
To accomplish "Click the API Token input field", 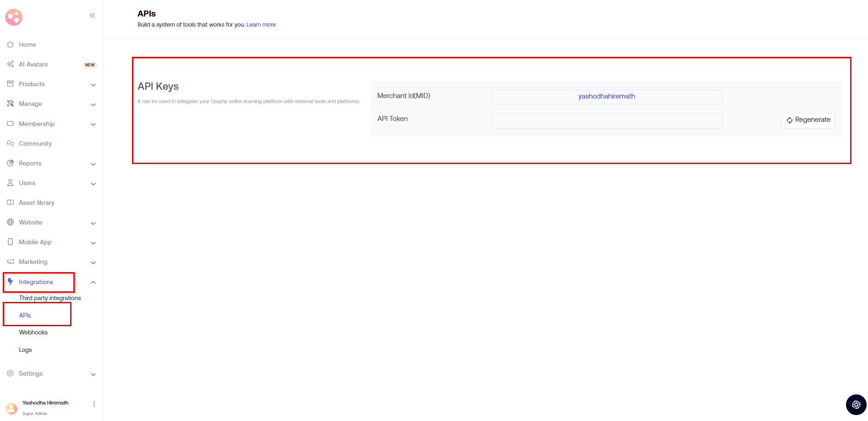I will pyautogui.click(x=606, y=121).
